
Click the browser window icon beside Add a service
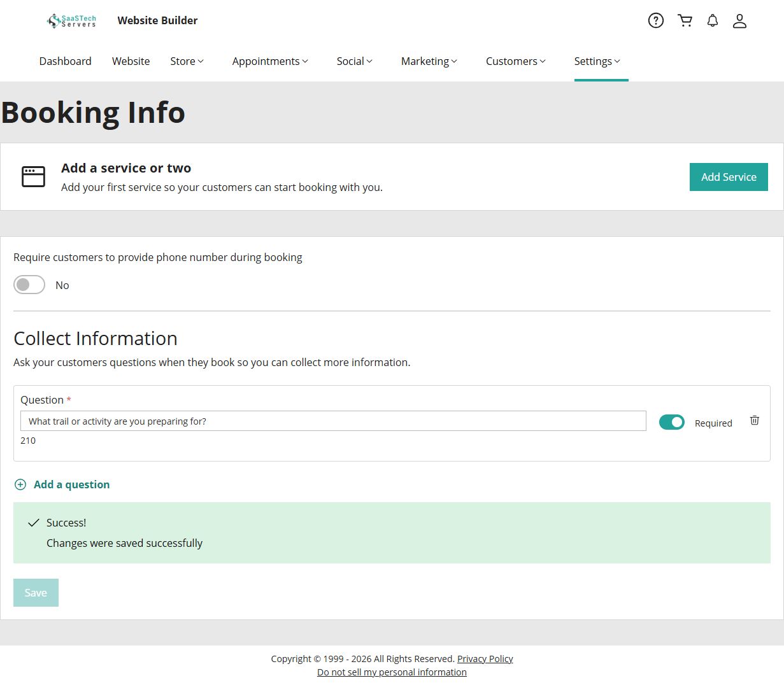[x=34, y=176]
